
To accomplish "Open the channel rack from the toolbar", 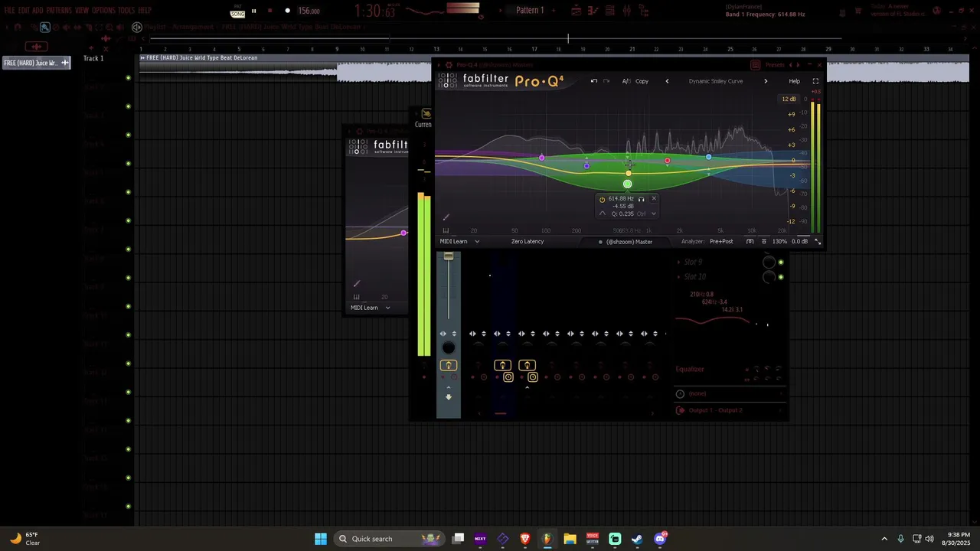I will 610,11.
